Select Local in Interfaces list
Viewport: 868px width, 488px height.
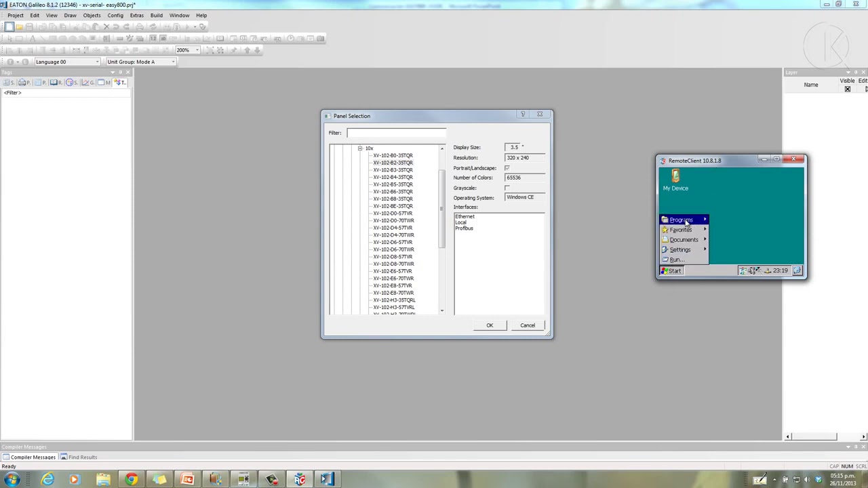click(x=461, y=222)
